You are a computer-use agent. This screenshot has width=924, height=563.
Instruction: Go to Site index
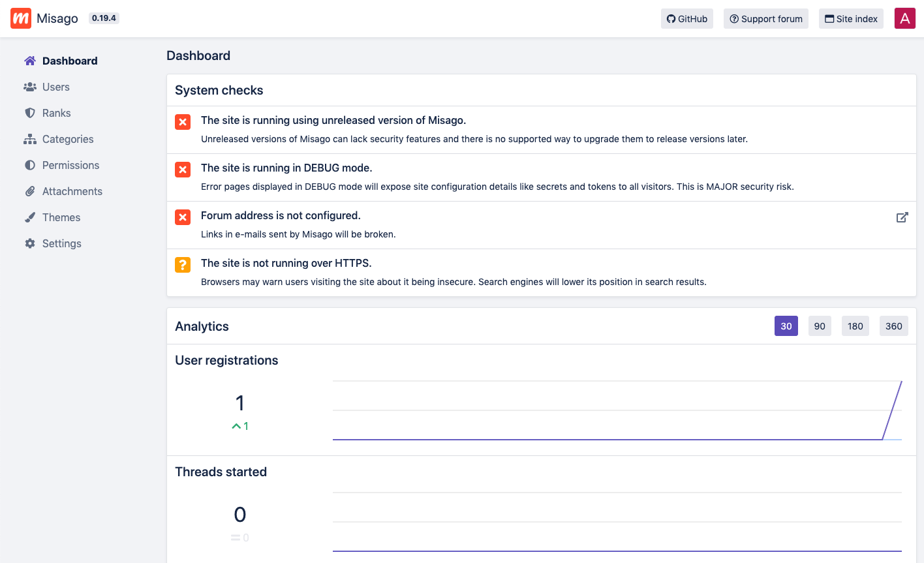(851, 19)
